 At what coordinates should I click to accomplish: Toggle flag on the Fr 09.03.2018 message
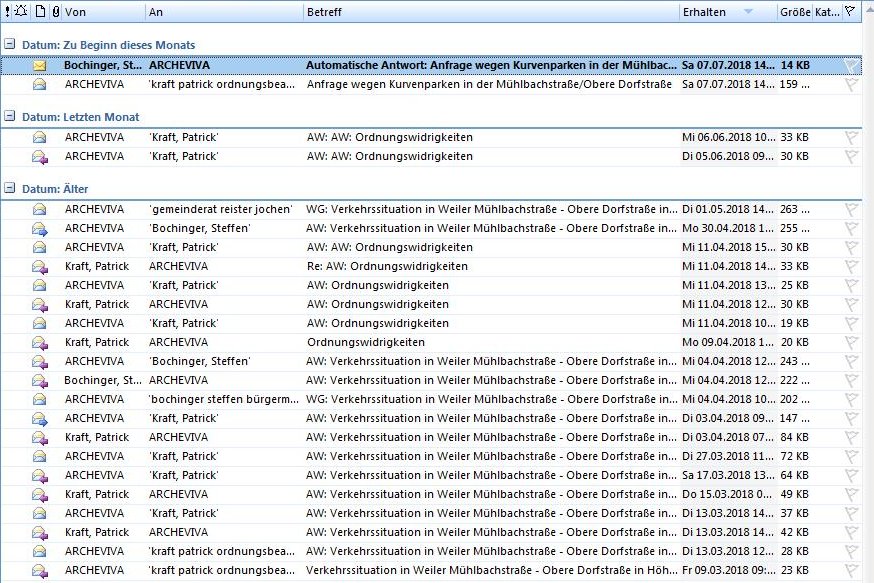pyautogui.click(x=851, y=571)
